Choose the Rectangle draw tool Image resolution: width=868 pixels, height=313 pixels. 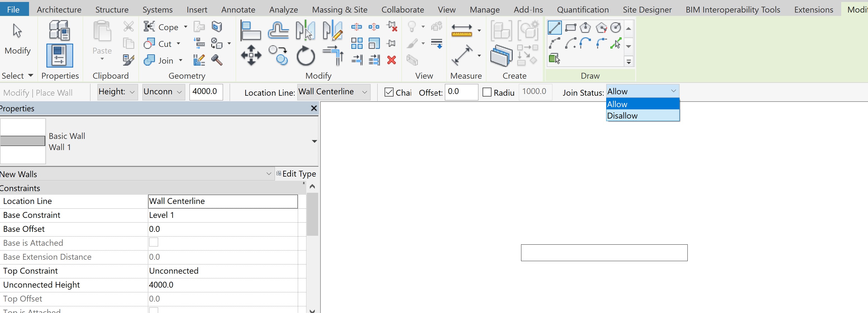click(570, 28)
